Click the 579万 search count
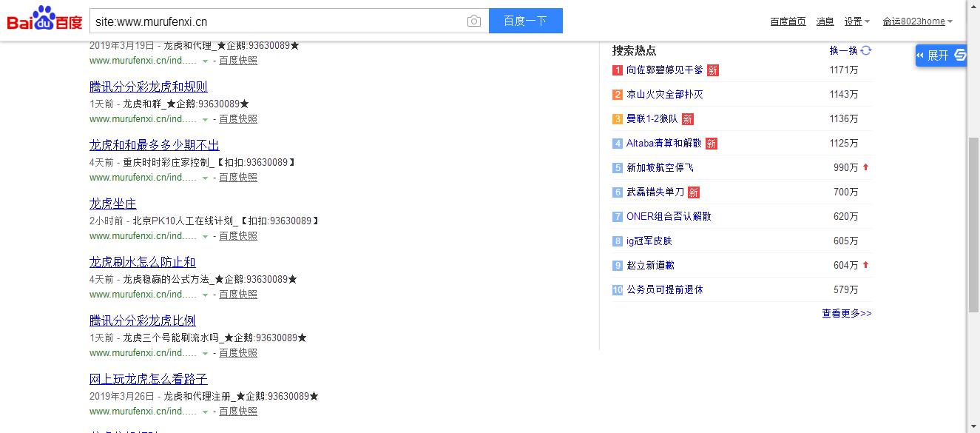The width and height of the screenshot is (980, 433). (x=846, y=290)
